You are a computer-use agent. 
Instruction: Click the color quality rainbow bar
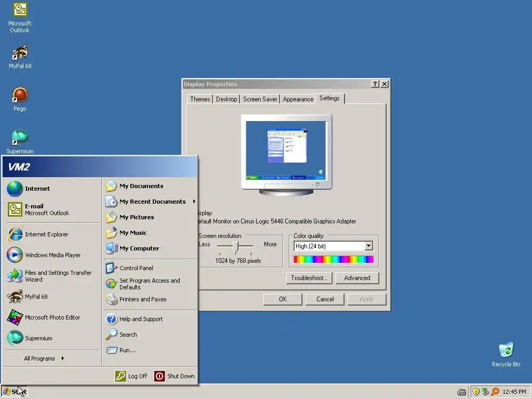tap(334, 260)
